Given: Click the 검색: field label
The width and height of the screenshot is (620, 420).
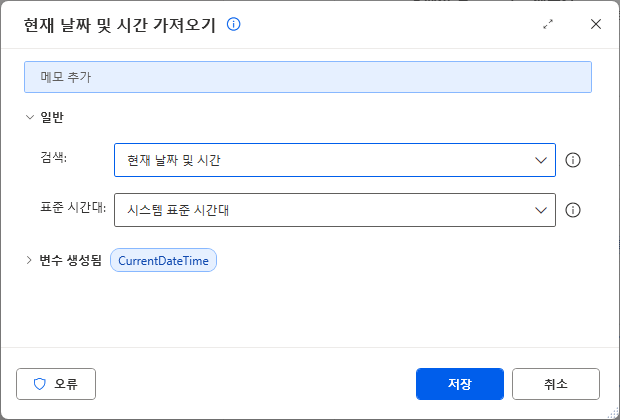Looking at the screenshot, I should pos(54,158).
